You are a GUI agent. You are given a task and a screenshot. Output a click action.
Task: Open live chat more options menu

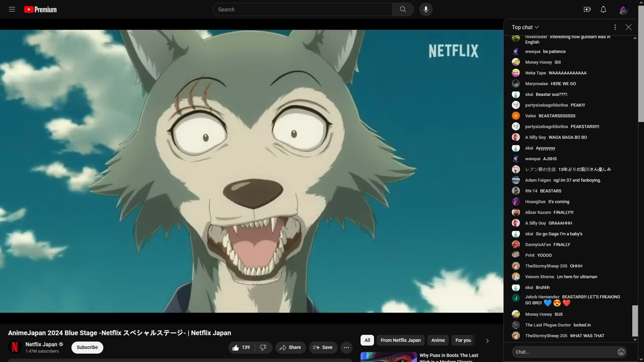coord(615,27)
